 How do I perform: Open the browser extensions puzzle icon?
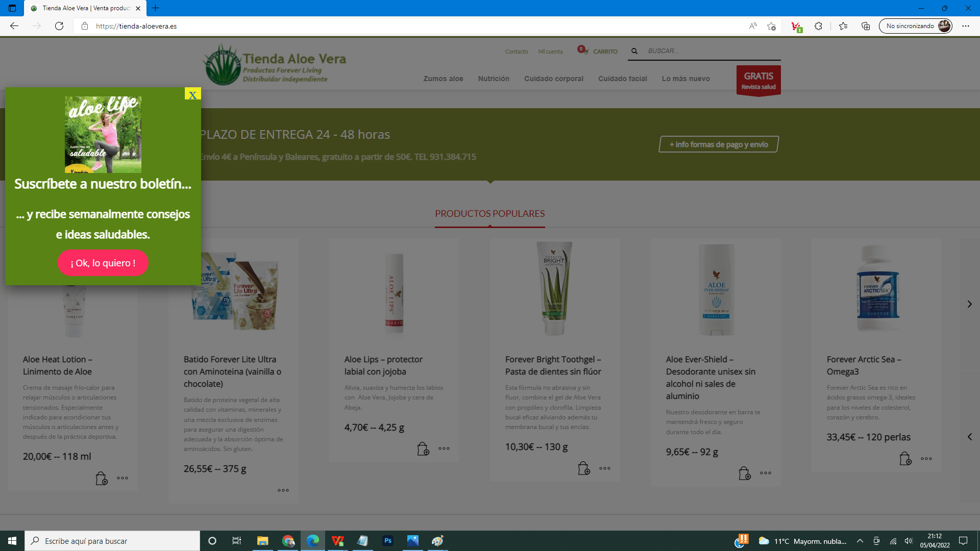click(x=818, y=26)
